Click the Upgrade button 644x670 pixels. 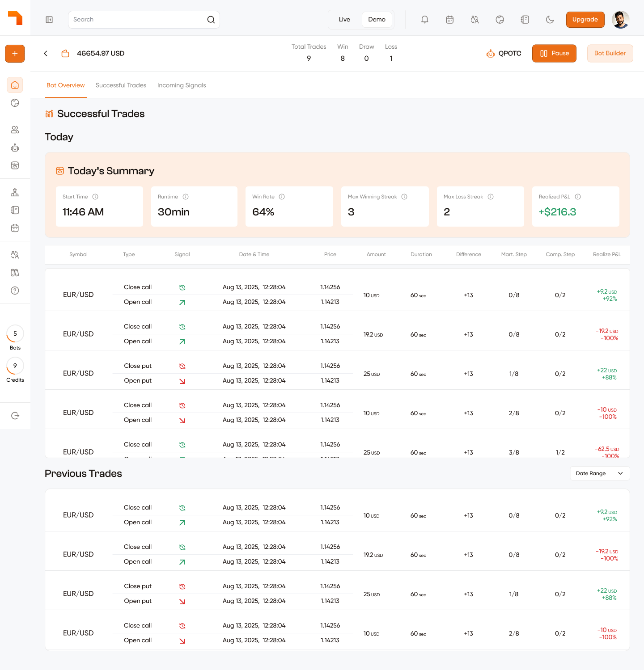click(585, 20)
